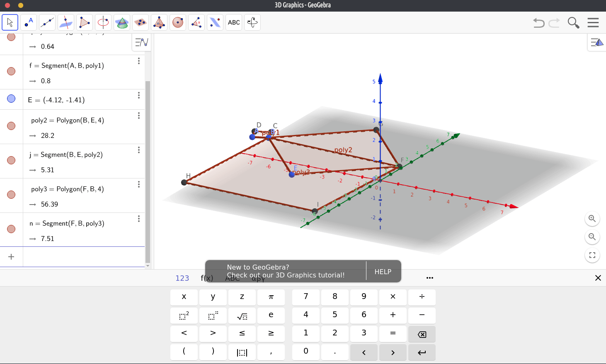
Task: Click the algebra view scrollbar
Action: pyautogui.click(x=148, y=171)
